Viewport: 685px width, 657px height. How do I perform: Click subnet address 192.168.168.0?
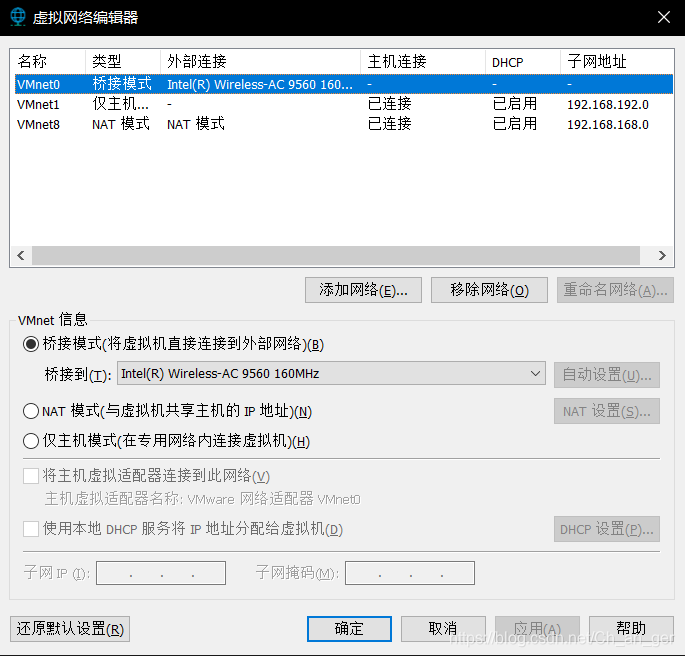tap(608, 124)
